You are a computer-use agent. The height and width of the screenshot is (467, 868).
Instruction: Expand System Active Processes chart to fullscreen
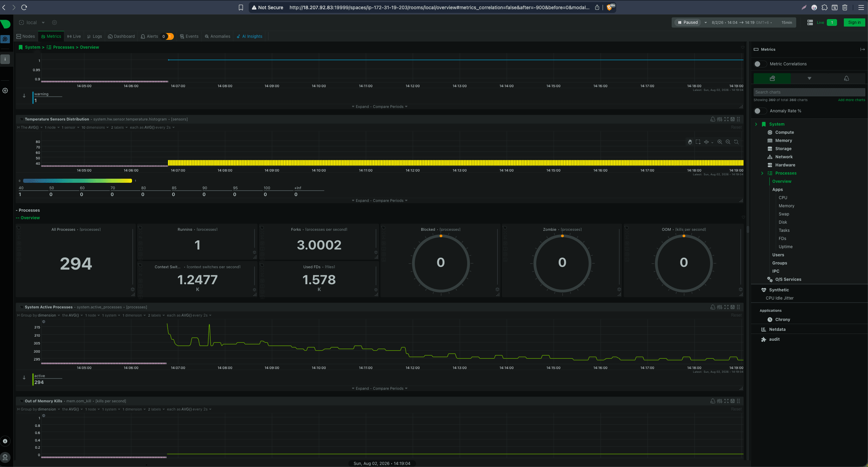click(x=726, y=307)
